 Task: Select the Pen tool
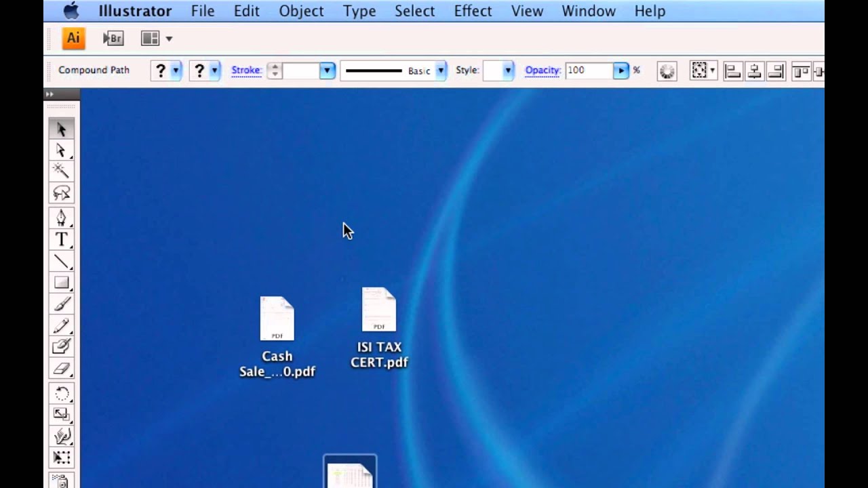tap(62, 217)
